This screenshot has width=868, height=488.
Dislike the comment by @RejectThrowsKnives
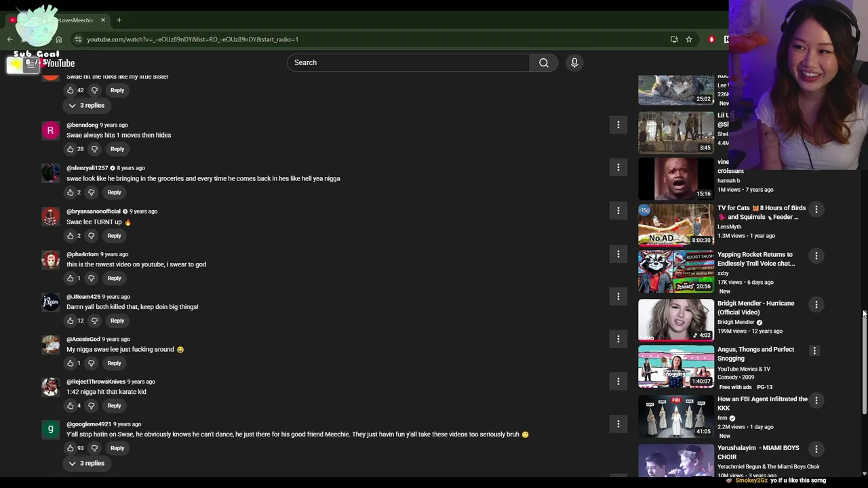point(92,406)
